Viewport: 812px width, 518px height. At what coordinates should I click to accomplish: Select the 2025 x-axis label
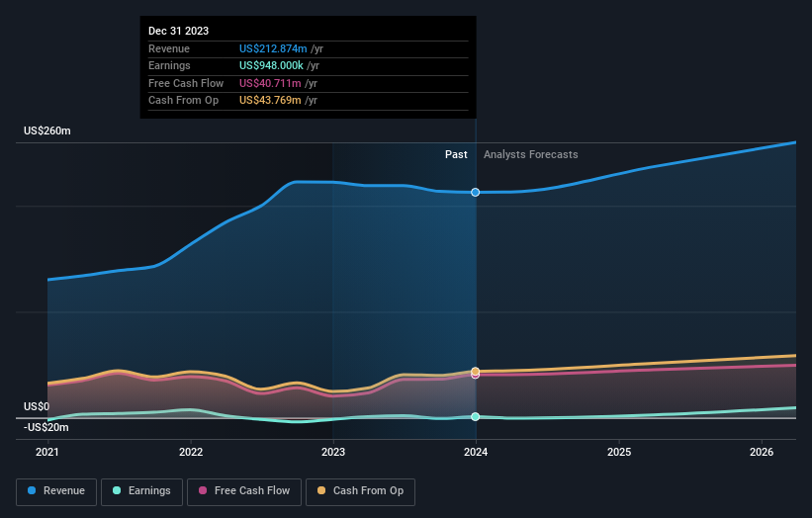tap(619, 452)
